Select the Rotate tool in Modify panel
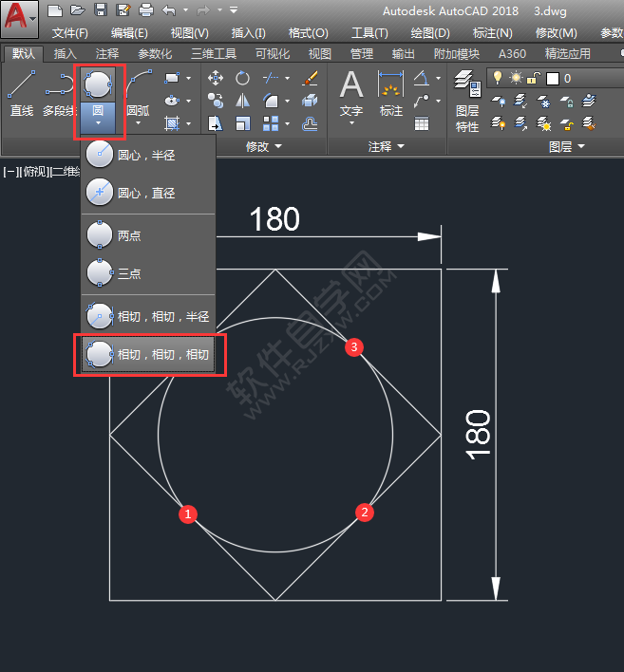The height and width of the screenshot is (672, 624). coord(243,78)
